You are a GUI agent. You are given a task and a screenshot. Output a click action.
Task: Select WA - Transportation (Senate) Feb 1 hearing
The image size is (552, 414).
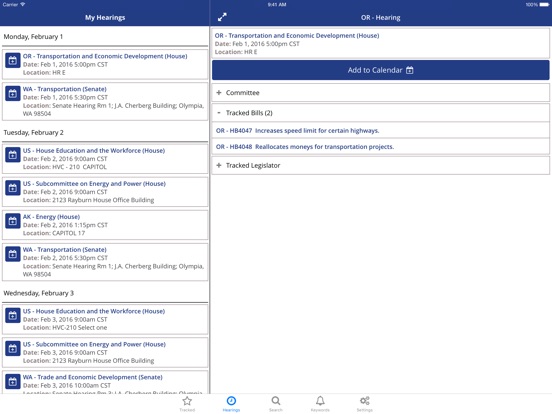(x=105, y=101)
